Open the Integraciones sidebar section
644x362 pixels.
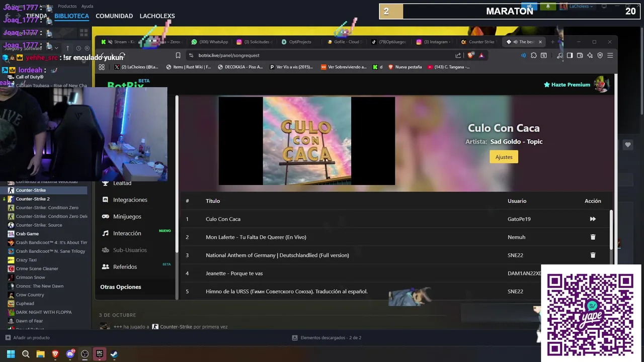[x=130, y=200]
